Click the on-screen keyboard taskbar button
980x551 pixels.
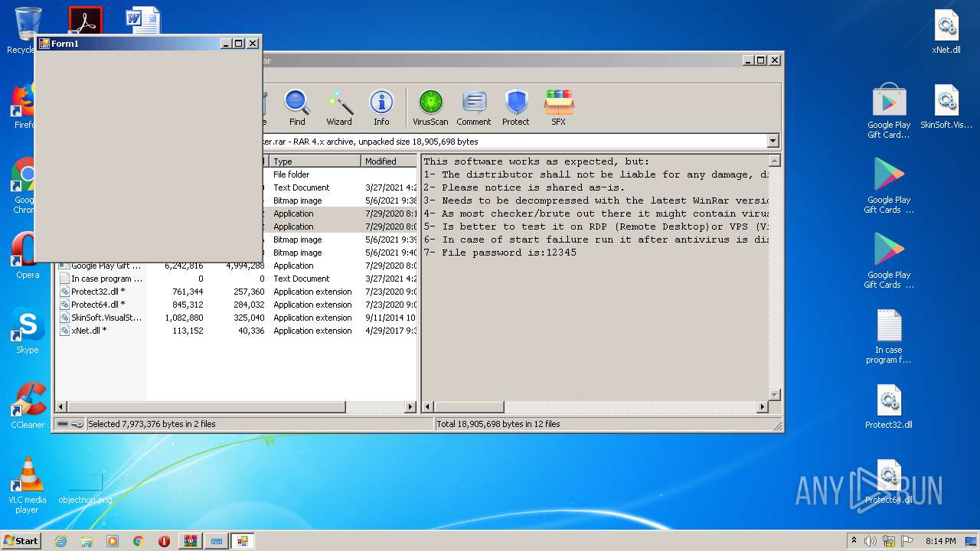(x=217, y=541)
